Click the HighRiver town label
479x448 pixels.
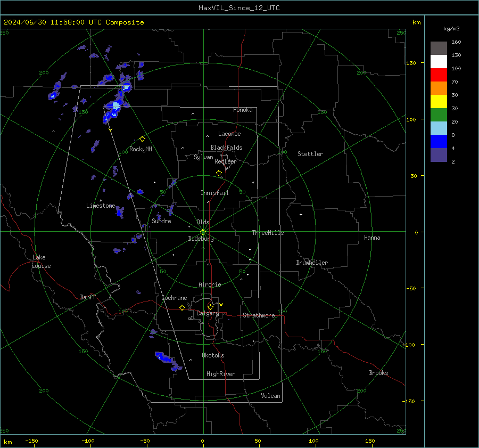click(221, 374)
